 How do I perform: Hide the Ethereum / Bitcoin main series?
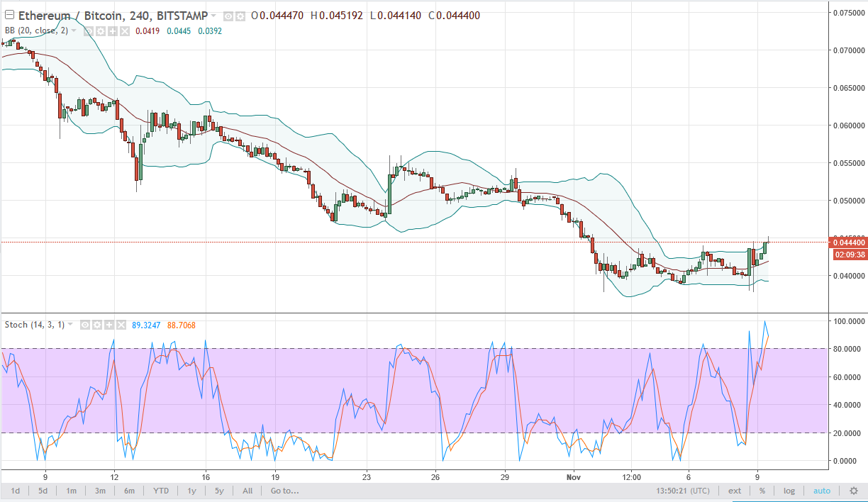pyautogui.click(x=226, y=16)
